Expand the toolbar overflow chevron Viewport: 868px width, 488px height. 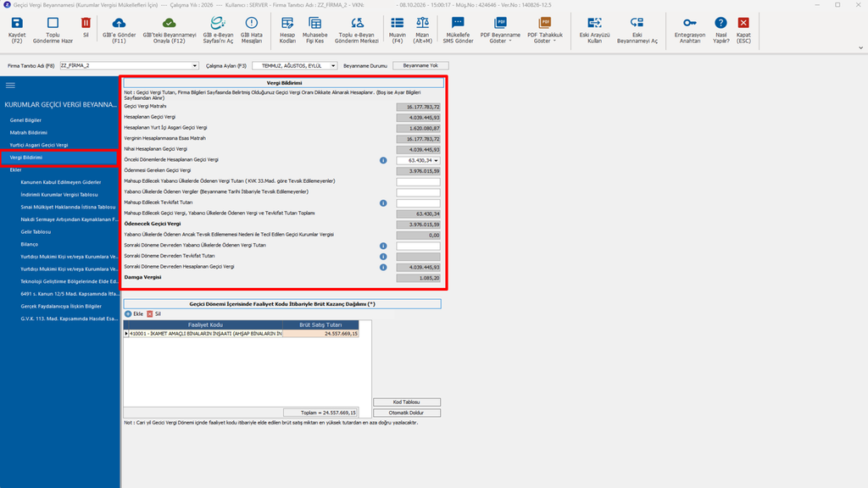(861, 48)
